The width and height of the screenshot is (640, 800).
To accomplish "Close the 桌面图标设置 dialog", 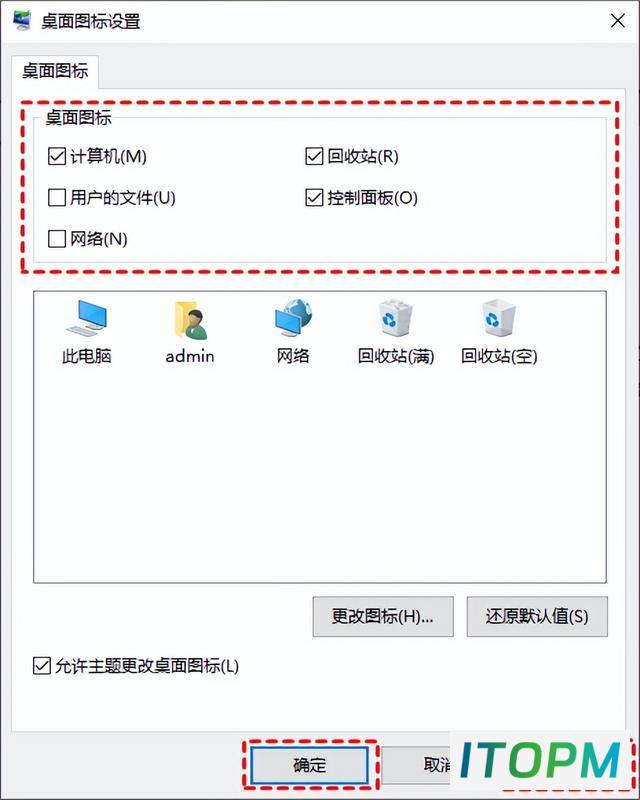I will pyautogui.click(x=618, y=21).
